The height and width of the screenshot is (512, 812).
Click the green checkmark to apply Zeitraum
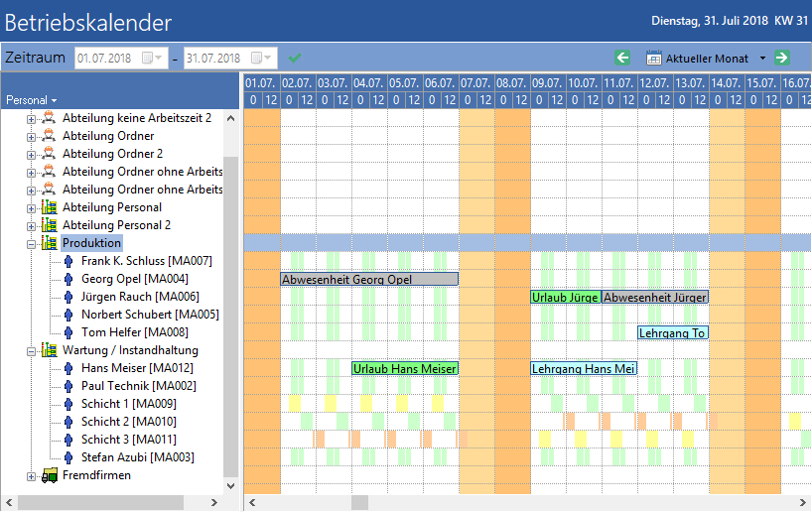tap(295, 58)
